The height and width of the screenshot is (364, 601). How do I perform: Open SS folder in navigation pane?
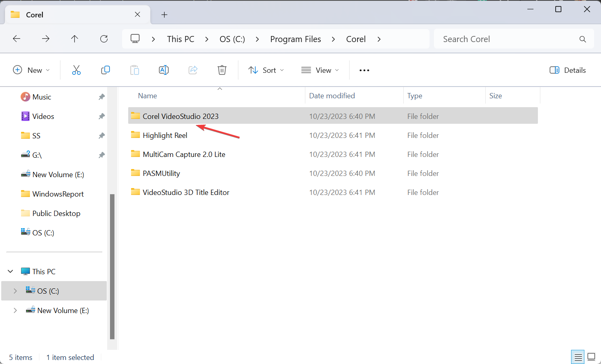[36, 136]
